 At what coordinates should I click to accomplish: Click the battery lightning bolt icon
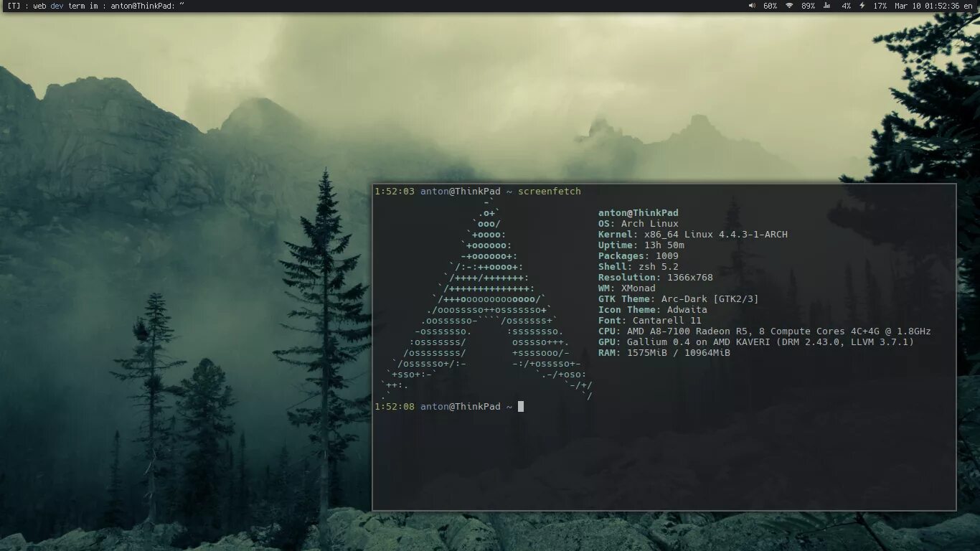pyautogui.click(x=862, y=5)
